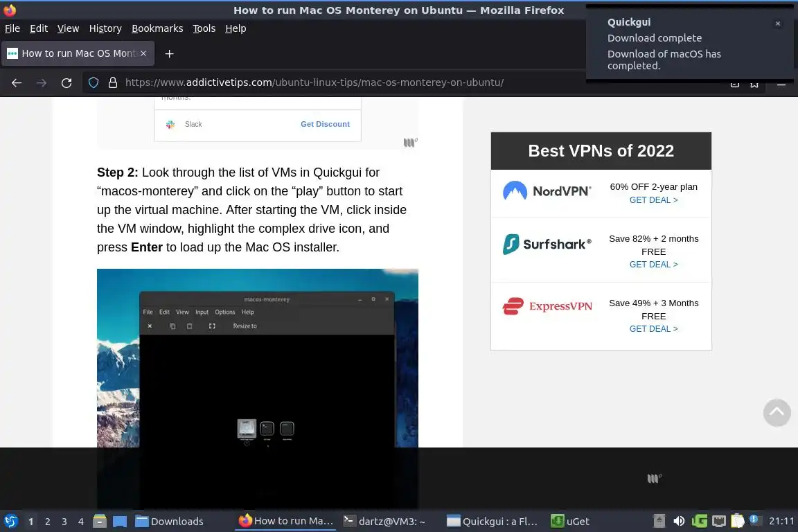Click the 'Best VPNs of 2022' header
This screenshot has width=798, height=532.
click(x=601, y=151)
